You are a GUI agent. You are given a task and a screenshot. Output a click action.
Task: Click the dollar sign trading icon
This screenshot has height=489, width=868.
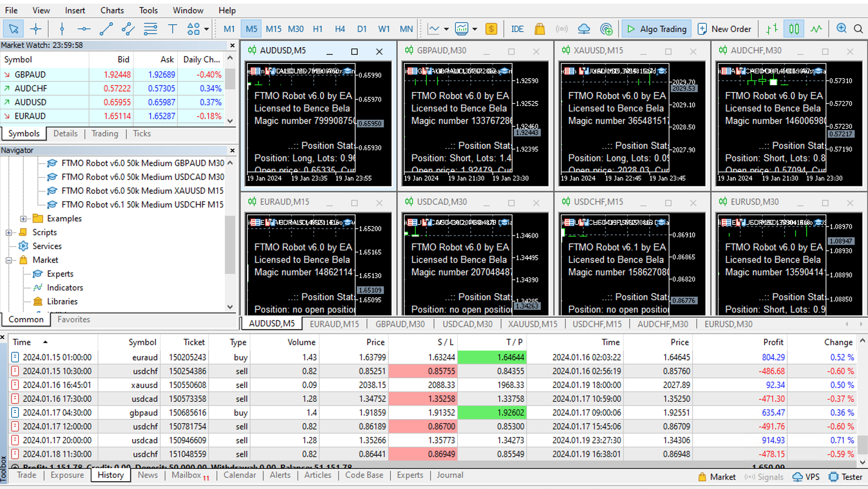pyautogui.click(x=491, y=29)
